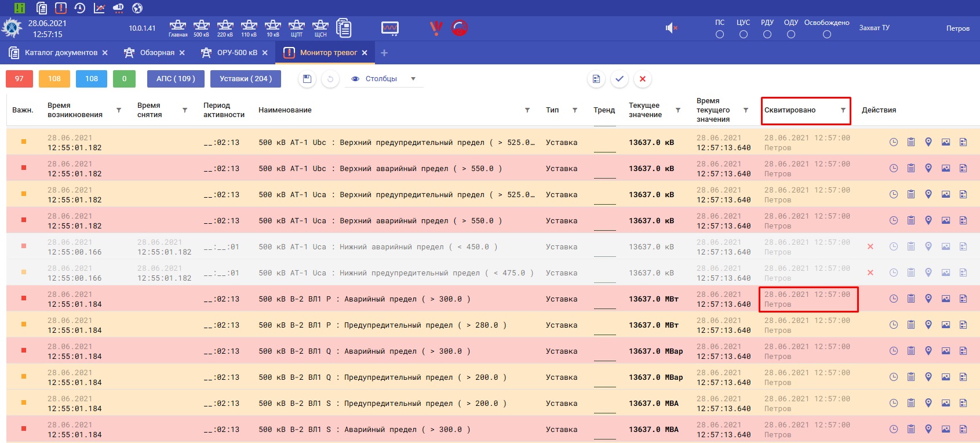
Task: Open the filter for the Тип column
Action: tap(575, 110)
